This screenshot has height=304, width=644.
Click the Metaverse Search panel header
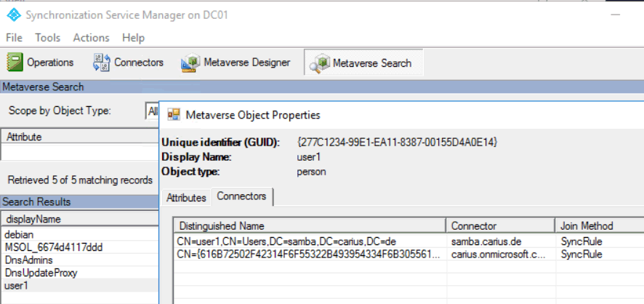click(322, 87)
